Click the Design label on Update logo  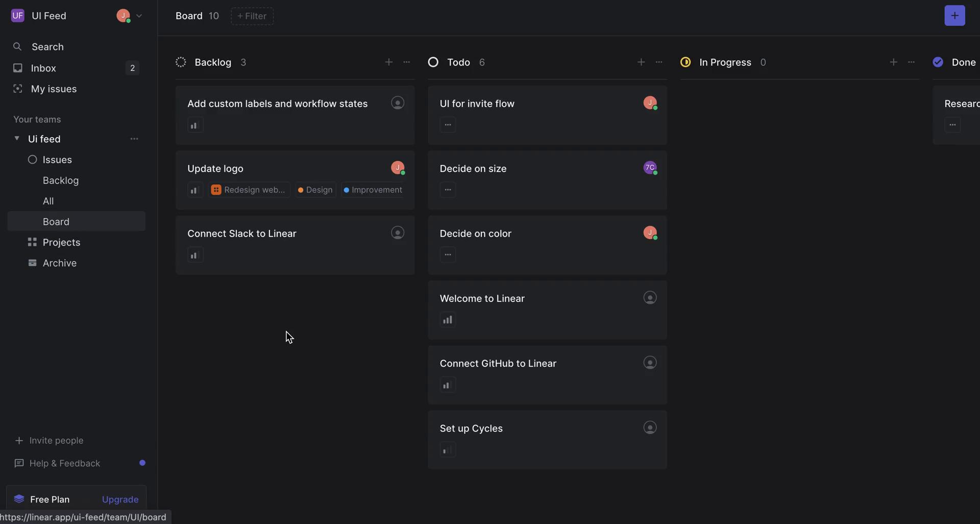315,190
